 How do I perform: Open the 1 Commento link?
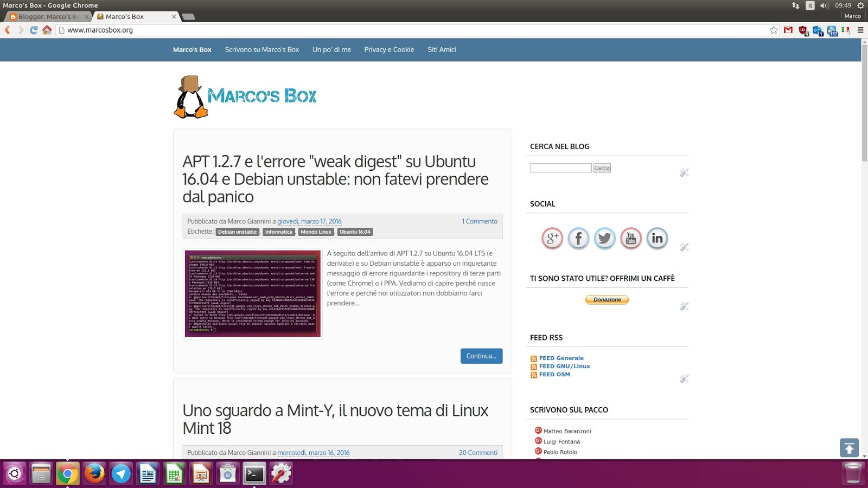click(x=480, y=221)
